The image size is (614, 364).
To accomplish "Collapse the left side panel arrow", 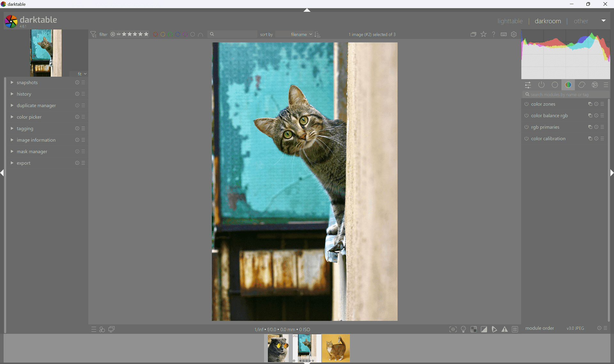I will coord(2,173).
